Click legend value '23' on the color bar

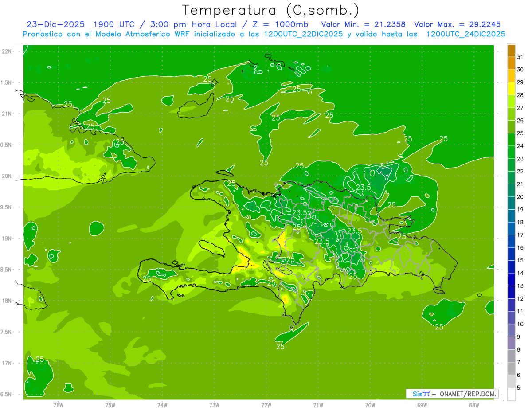520,159
